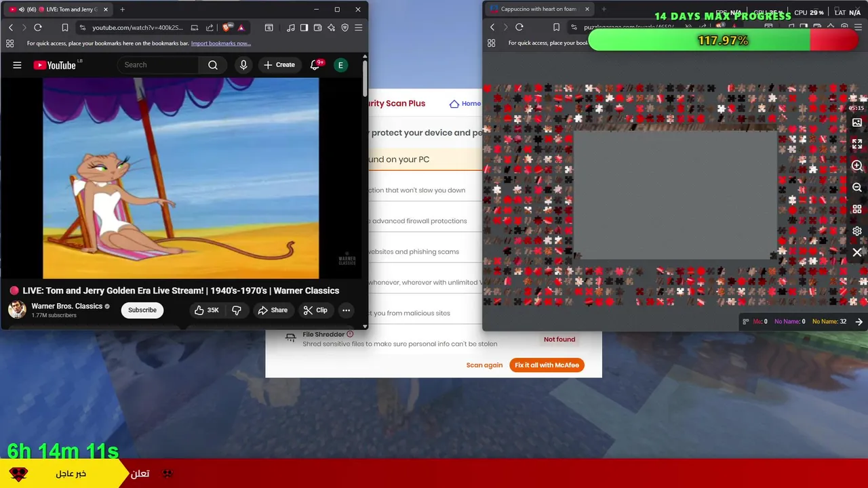Focus the YouTube Search field
Screen dimensions: 868x488
tap(159, 65)
